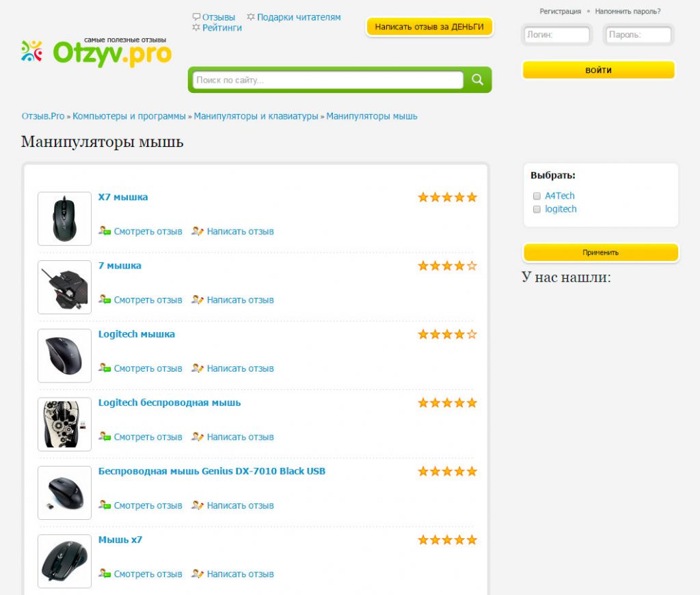Click star rating of Logitech беспроводная мышь

(x=447, y=403)
